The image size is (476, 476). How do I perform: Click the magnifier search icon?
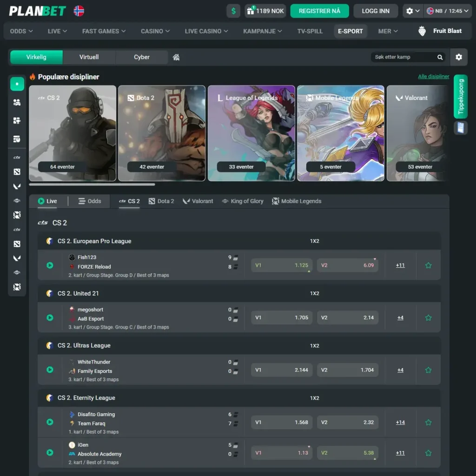(x=440, y=57)
